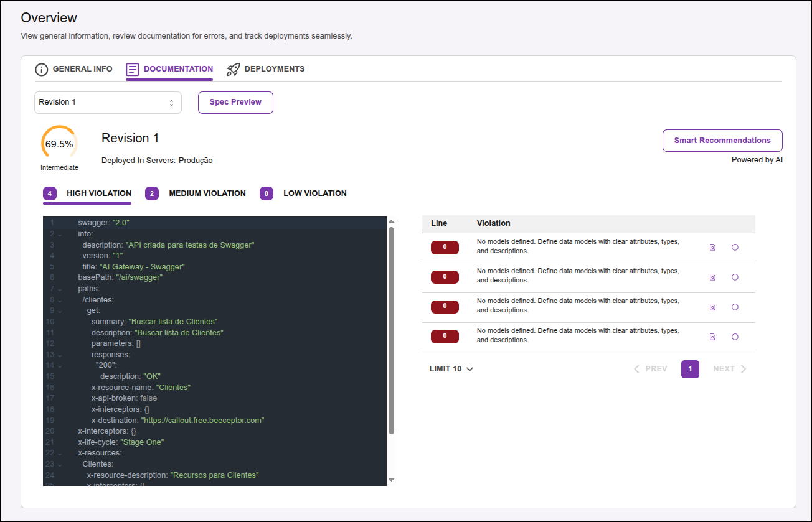Click alert circle icon on fourth violation row

pos(735,336)
